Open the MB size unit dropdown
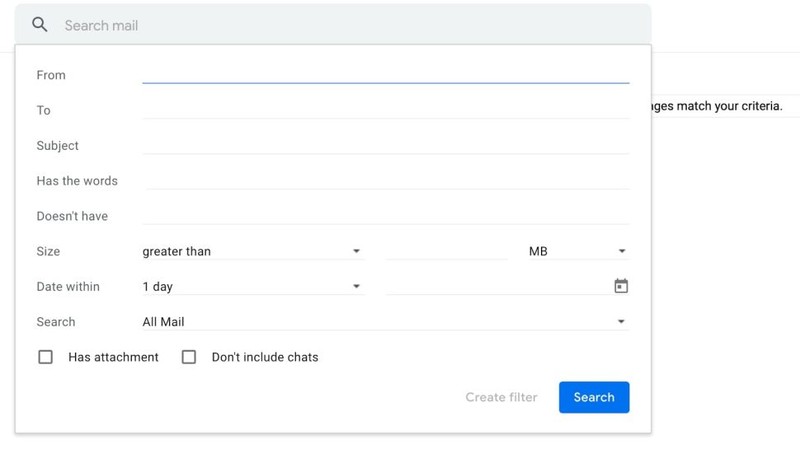 tap(577, 252)
